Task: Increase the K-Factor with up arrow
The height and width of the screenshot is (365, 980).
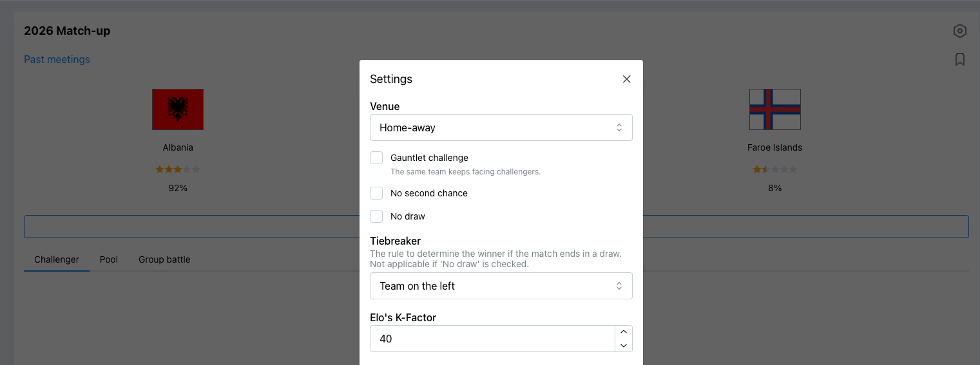Action: click(x=623, y=332)
